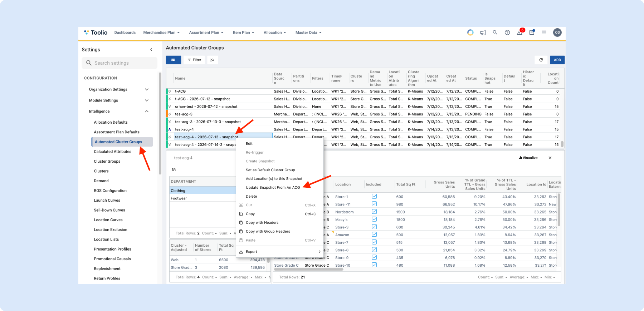
Task: Toggle the Included checkbox for Amazon
Action: click(x=374, y=235)
